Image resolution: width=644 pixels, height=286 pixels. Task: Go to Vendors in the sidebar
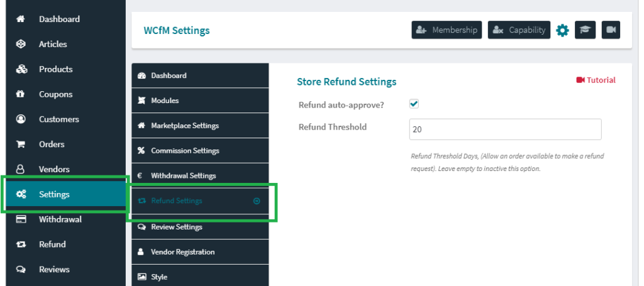(x=65, y=169)
